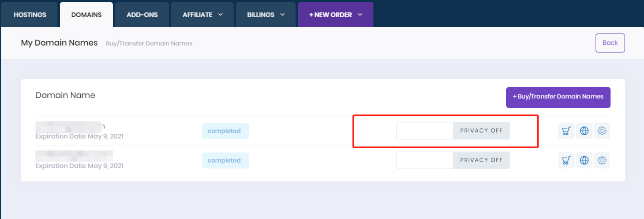Open the Buy/Transfer Domain Names subtitle link
The width and height of the screenshot is (644, 219).
pyautogui.click(x=149, y=43)
